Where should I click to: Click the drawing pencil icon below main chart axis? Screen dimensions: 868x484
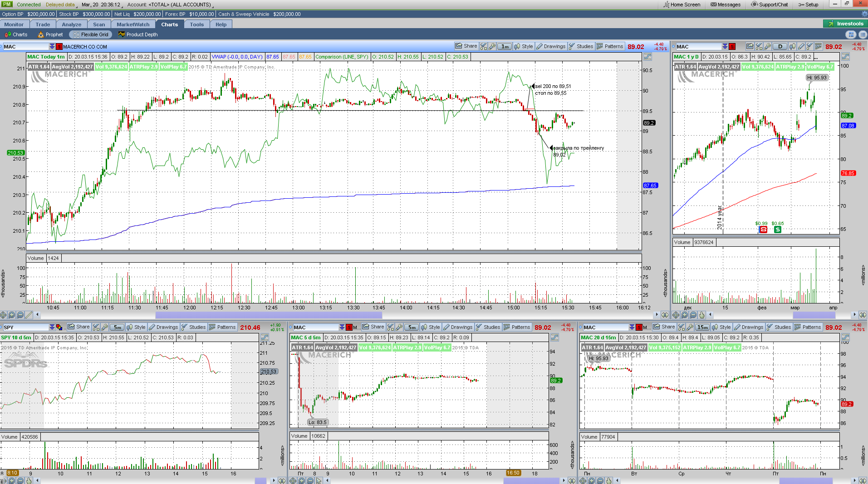click(29, 315)
